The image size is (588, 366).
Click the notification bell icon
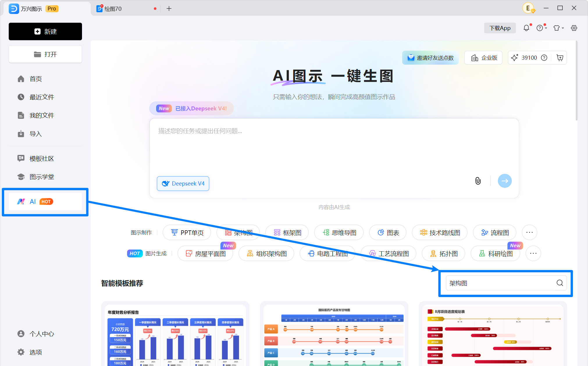(x=526, y=28)
